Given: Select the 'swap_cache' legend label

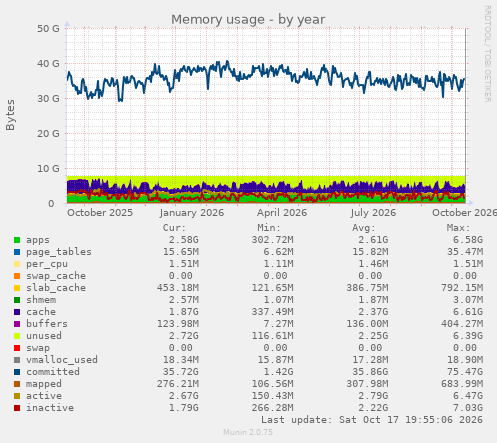Looking at the screenshot, I should tap(56, 276).
